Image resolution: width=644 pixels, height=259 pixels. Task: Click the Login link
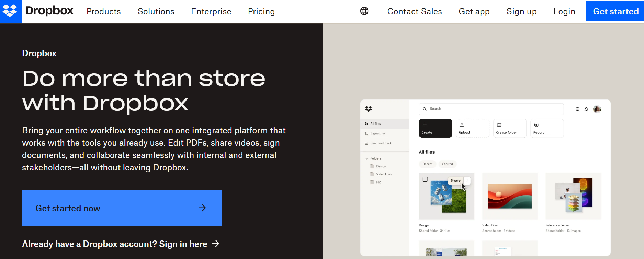[564, 11]
